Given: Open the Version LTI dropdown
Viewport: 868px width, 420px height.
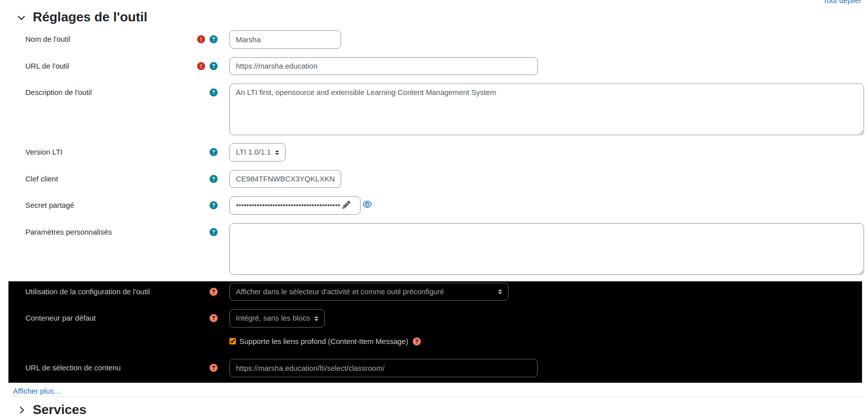Looking at the screenshot, I should coord(257,152).
